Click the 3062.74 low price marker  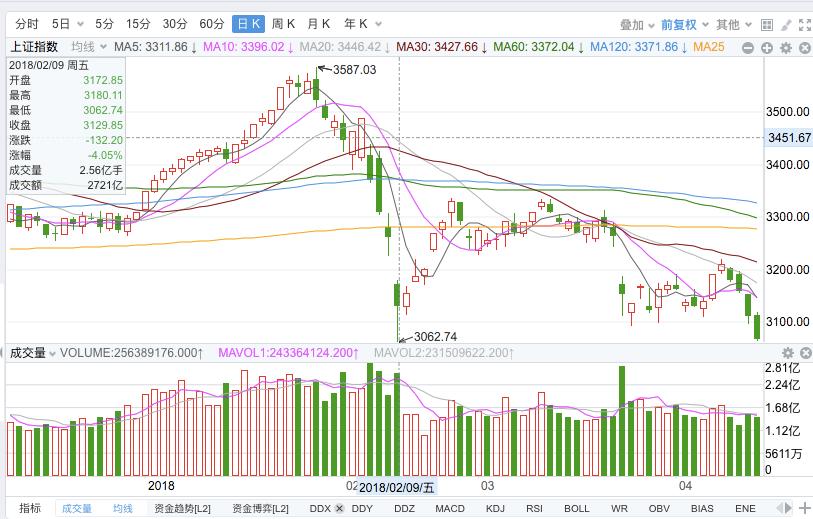click(436, 336)
